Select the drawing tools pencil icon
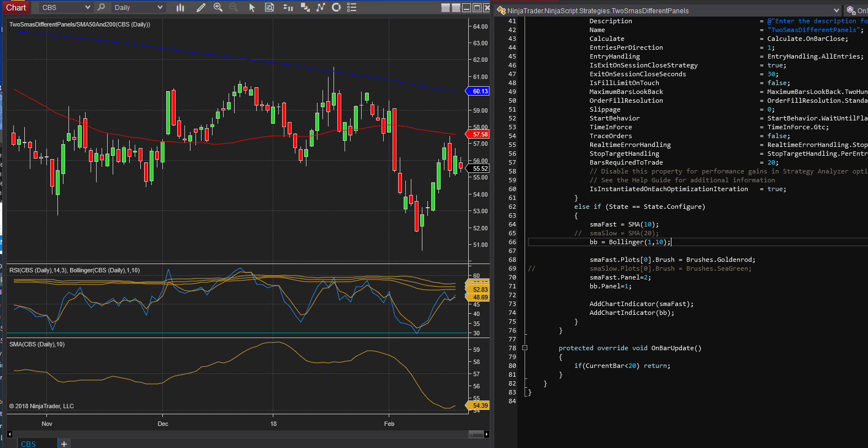 (x=201, y=7)
